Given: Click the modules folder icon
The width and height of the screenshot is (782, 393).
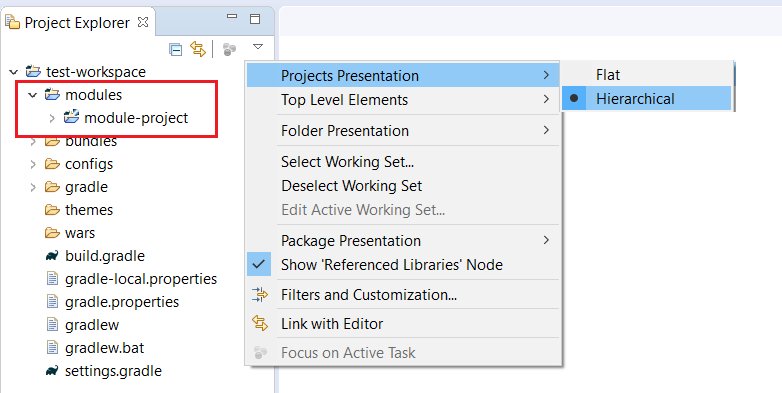Looking at the screenshot, I should tap(52, 94).
